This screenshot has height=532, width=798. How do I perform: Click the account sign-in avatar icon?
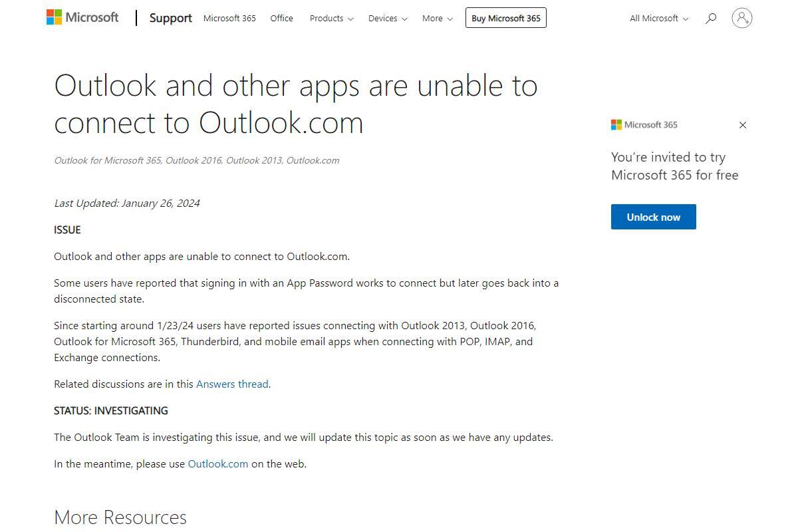(x=741, y=18)
